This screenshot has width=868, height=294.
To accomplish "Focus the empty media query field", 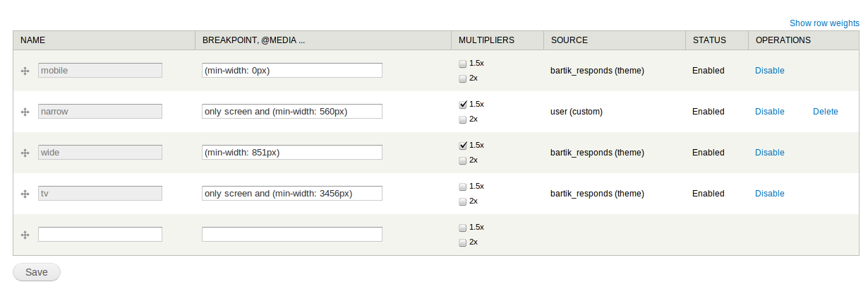I will [292, 234].
